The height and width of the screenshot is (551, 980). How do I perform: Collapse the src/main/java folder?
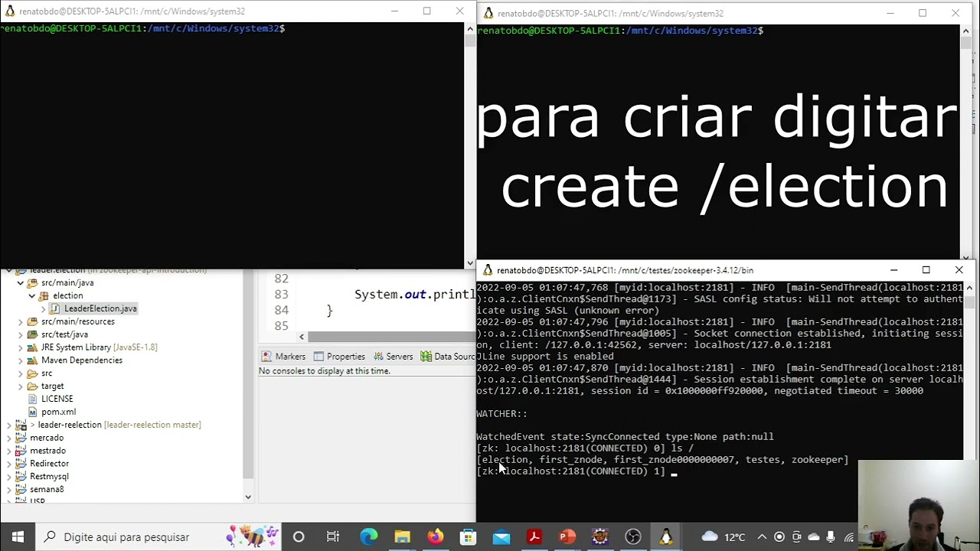click(21, 282)
